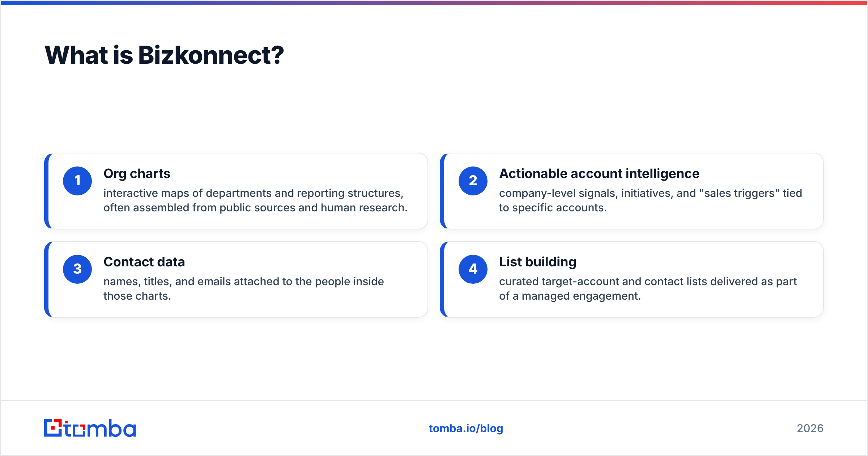Image resolution: width=868 pixels, height=456 pixels.
Task: Open the tomba.io/blog link
Action: point(466,428)
